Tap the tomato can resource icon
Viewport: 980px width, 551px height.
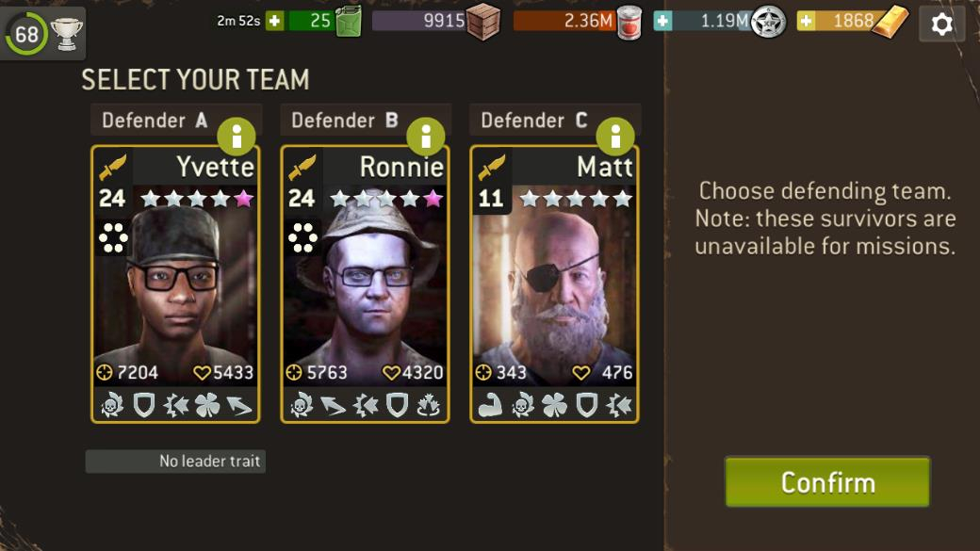click(x=629, y=23)
